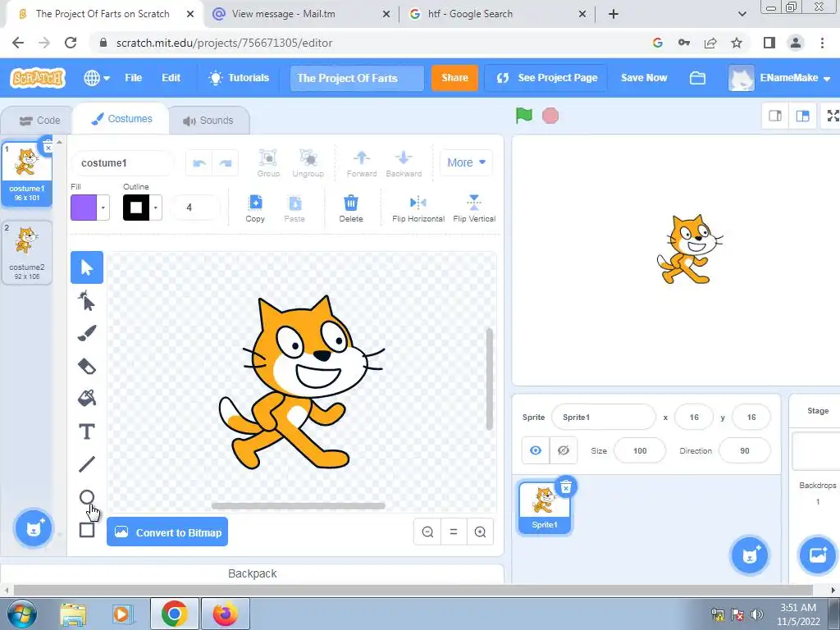
Task: Click the costume name field
Action: tap(123, 163)
